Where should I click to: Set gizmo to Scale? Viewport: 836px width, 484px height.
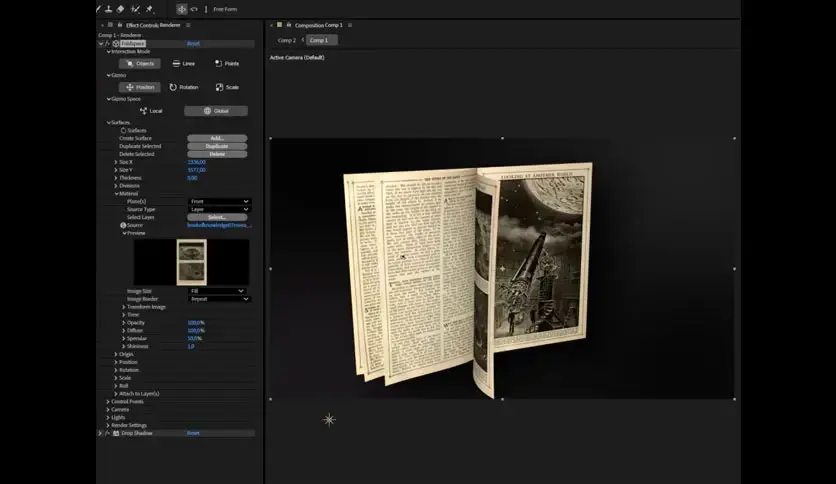(227, 87)
